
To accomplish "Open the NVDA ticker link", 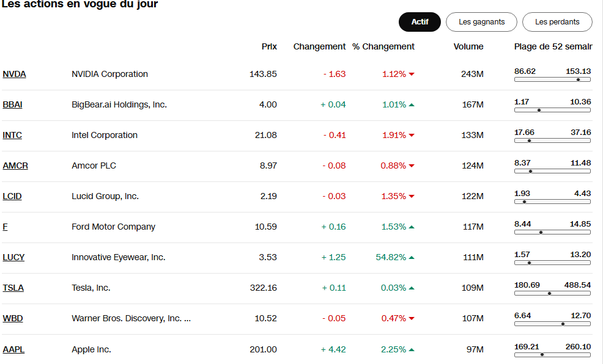I will 15,74.
